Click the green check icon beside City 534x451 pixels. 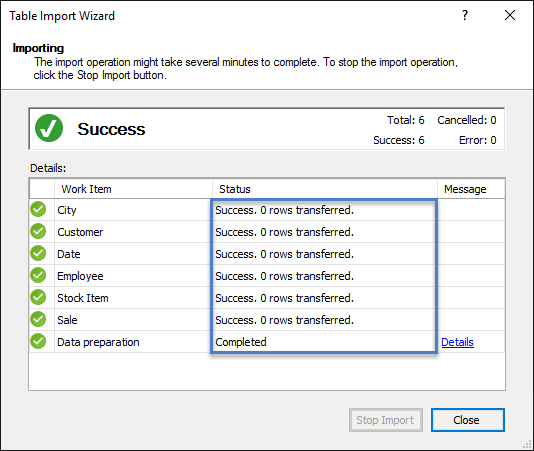pos(38,209)
